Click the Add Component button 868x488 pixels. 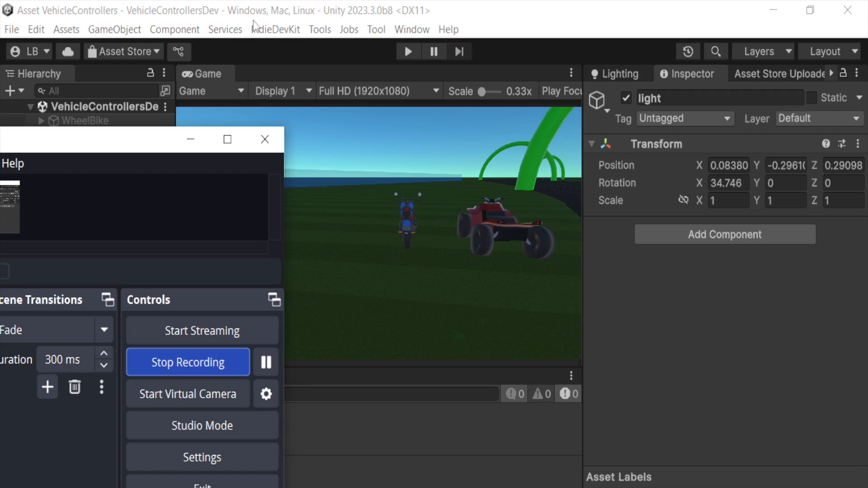click(725, 235)
